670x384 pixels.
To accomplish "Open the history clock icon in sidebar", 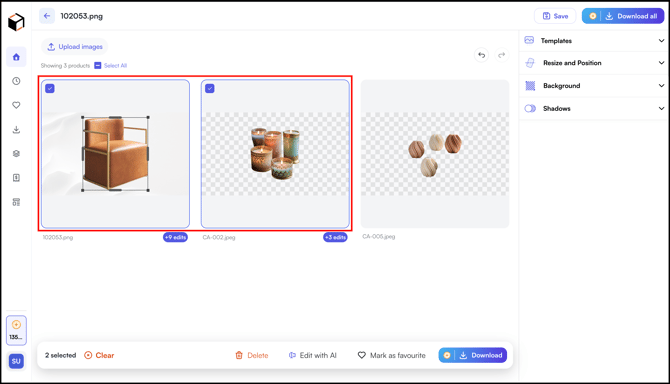I will [16, 81].
